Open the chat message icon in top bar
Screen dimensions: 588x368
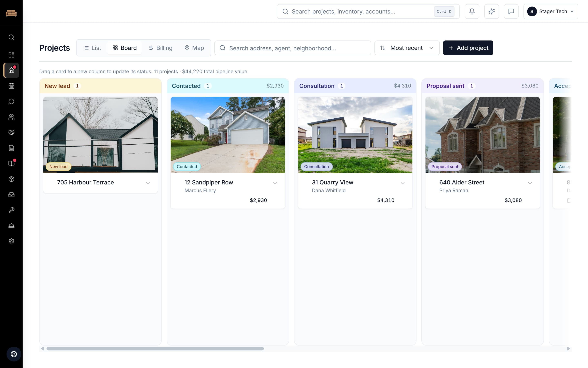click(x=511, y=11)
